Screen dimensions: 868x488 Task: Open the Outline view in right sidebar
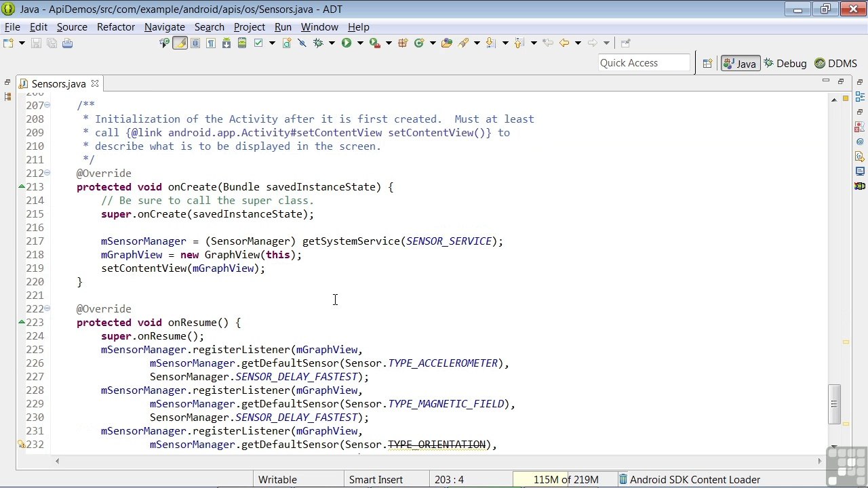click(x=860, y=97)
